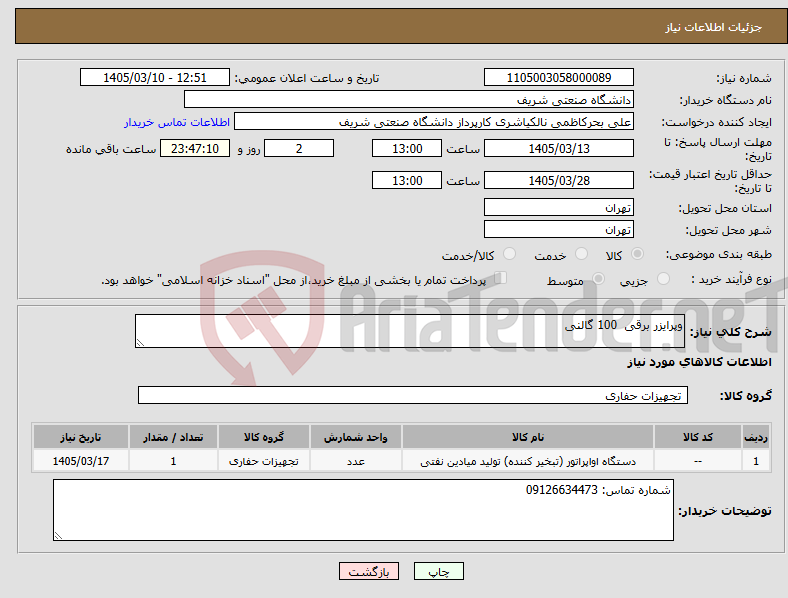Click the resize grip of شرح کلی نیاز area
Viewport: 788px width, 598px height.
tap(140, 343)
